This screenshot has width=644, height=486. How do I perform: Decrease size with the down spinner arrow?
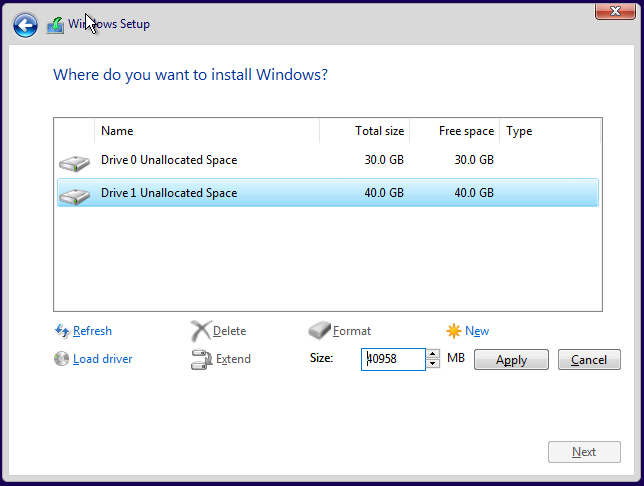click(432, 364)
